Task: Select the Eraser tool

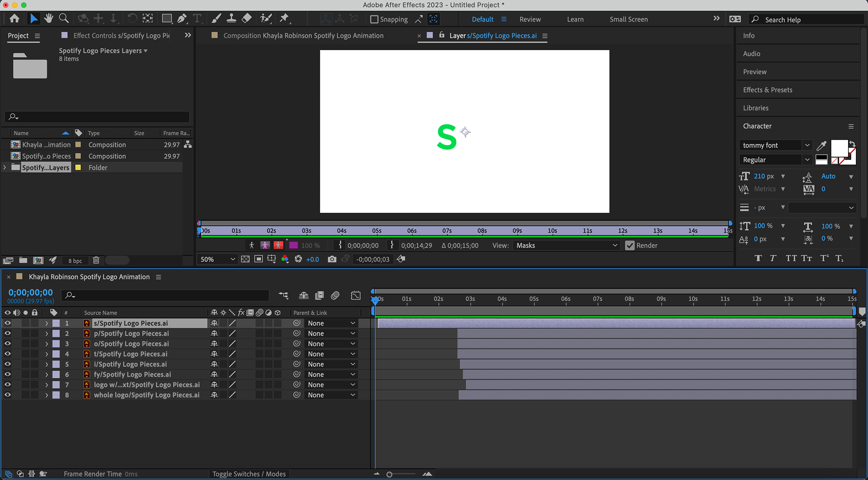Action: (247, 19)
